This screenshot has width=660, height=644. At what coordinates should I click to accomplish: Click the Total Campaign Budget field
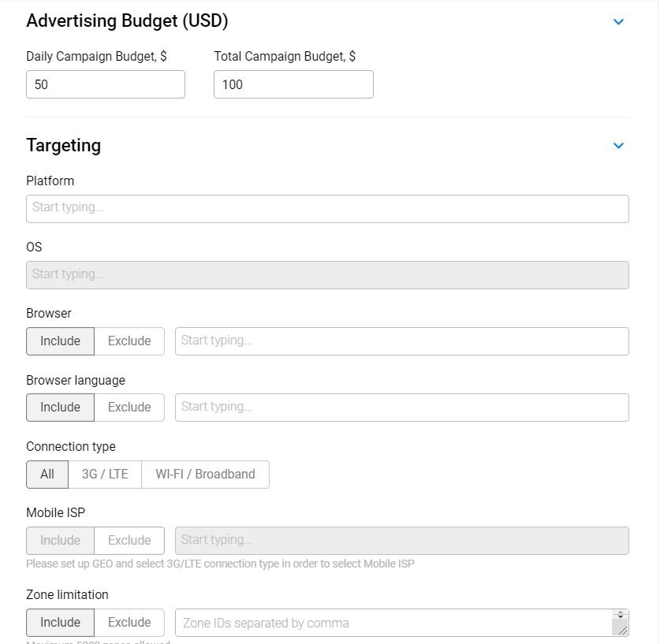(x=293, y=84)
